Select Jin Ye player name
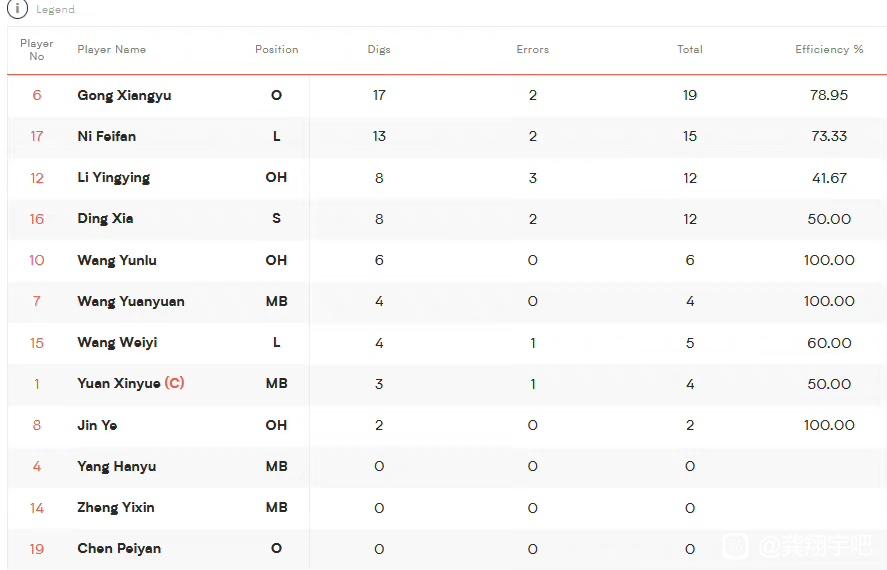Screen dimensions: 887x570 tap(97, 425)
